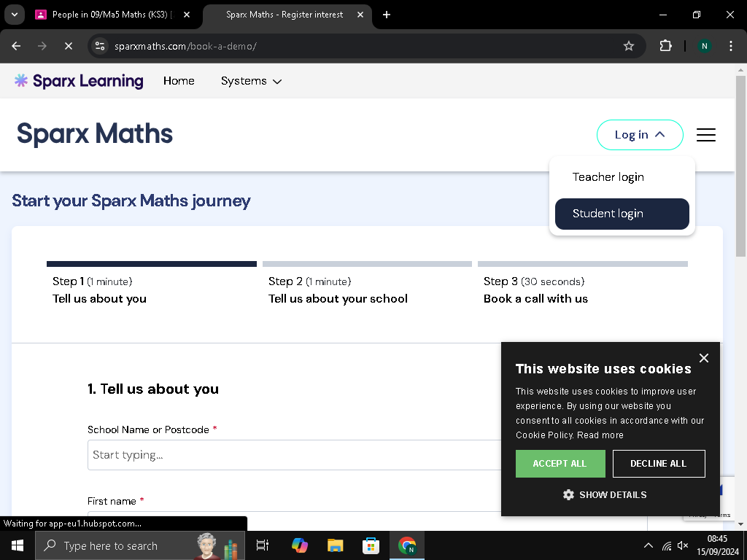This screenshot has height=560, width=747.
Task: Click the page vertical scrollbar thumb
Action: pos(740,167)
